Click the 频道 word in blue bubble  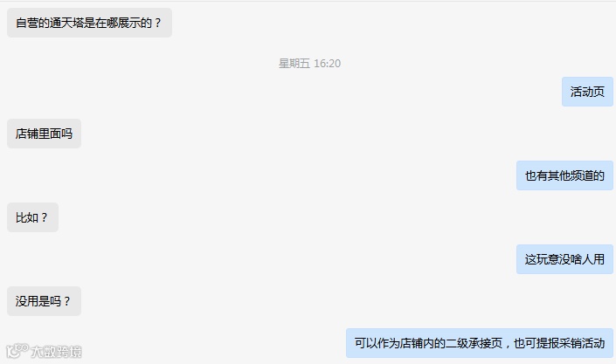click(581, 175)
